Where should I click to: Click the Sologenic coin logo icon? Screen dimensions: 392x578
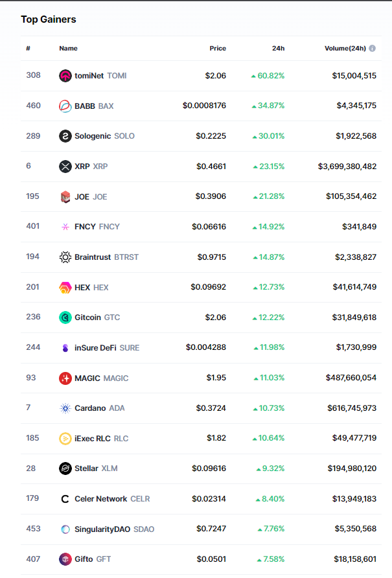65,136
